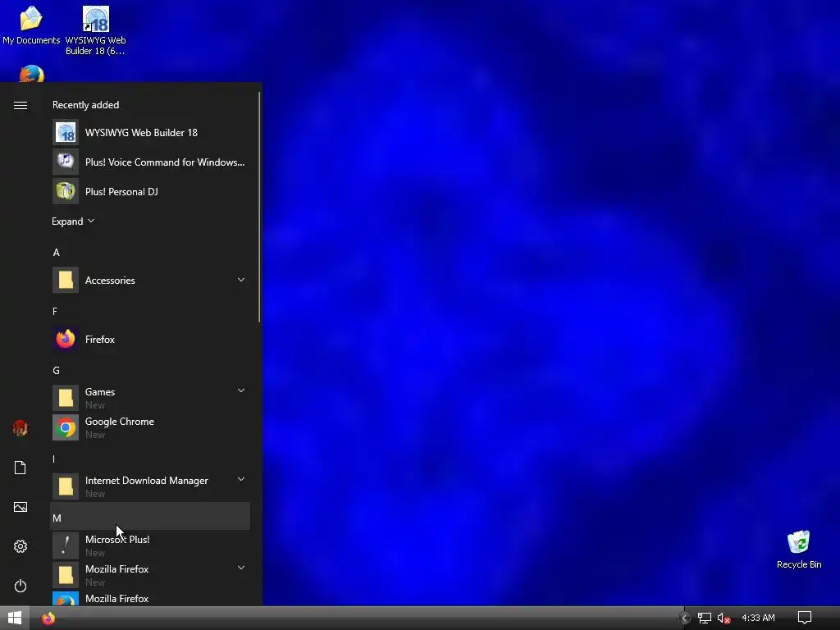The image size is (840, 630).
Task: Open the Accessories folder icon
Action: (x=66, y=280)
